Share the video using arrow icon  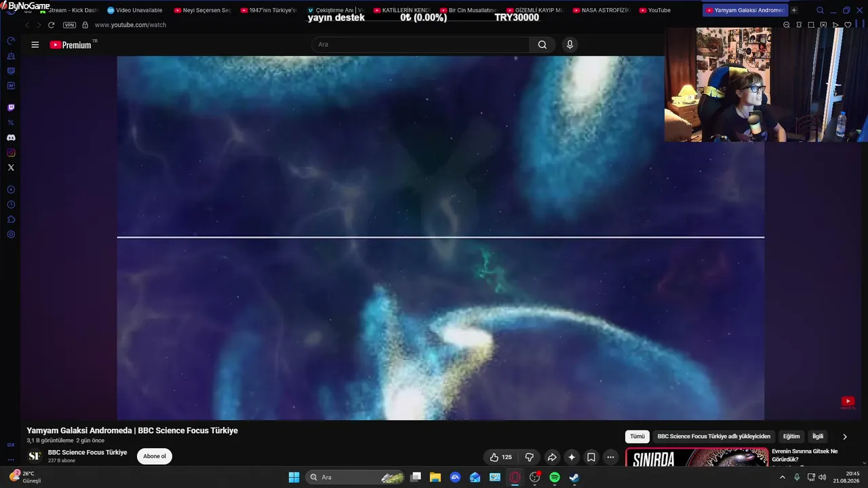coord(552,457)
